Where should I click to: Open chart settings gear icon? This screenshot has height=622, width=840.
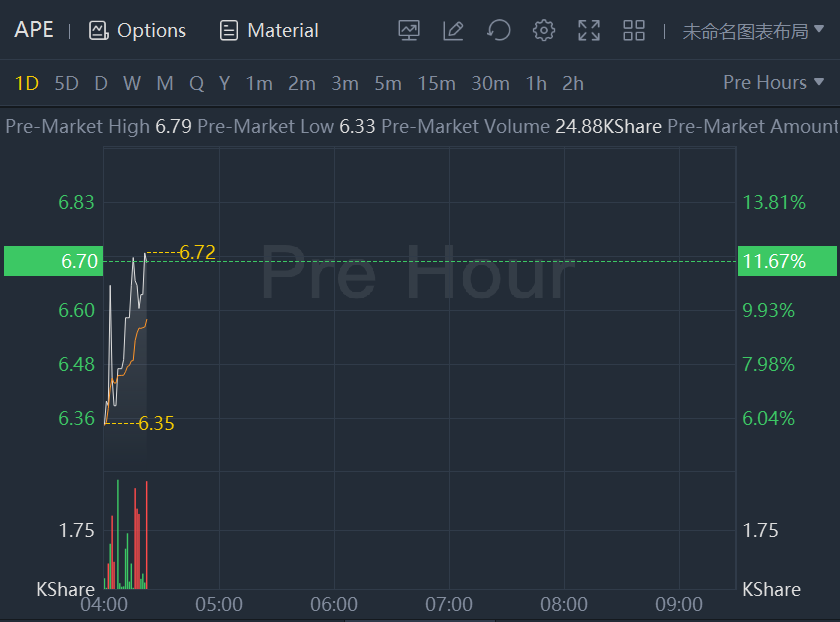point(544,30)
